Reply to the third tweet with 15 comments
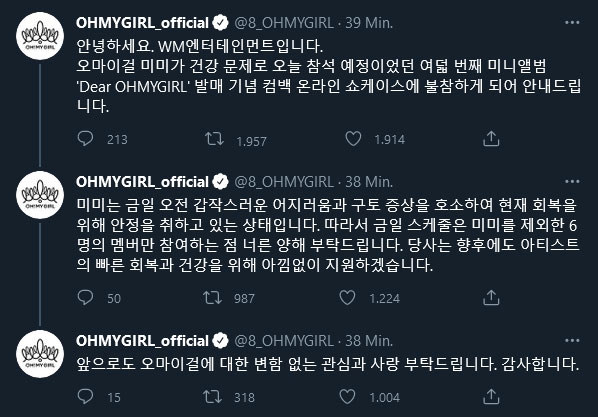 click(85, 397)
